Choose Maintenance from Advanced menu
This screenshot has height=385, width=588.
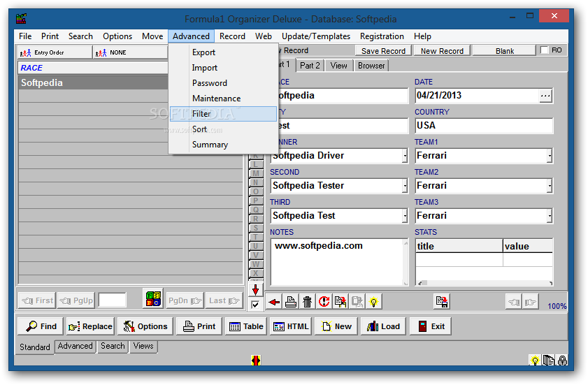coord(223,99)
